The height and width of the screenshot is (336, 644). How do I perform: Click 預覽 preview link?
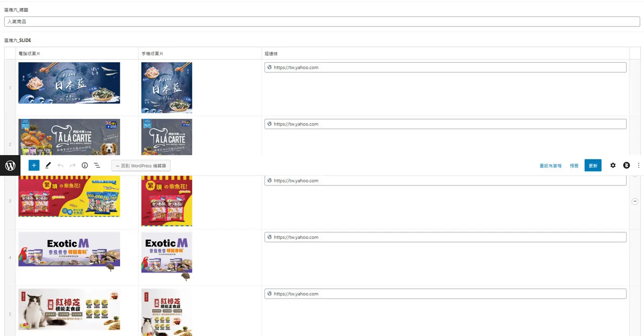point(574,166)
